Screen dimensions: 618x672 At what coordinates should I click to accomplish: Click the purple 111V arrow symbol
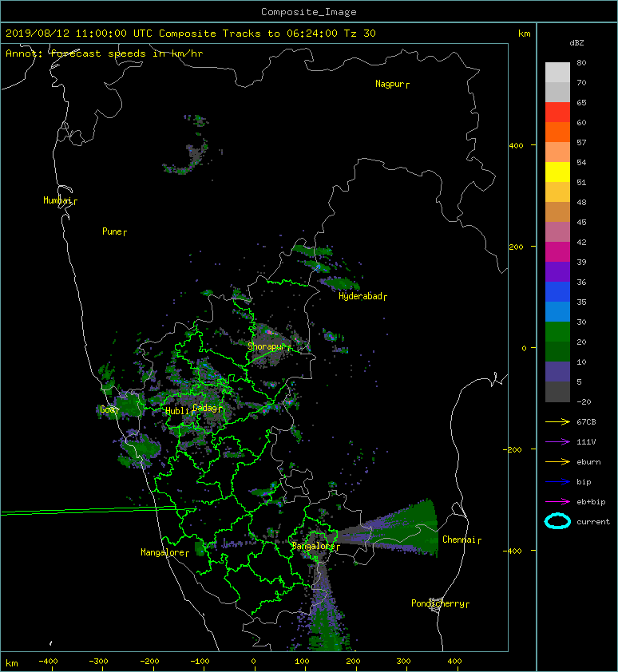tap(557, 442)
